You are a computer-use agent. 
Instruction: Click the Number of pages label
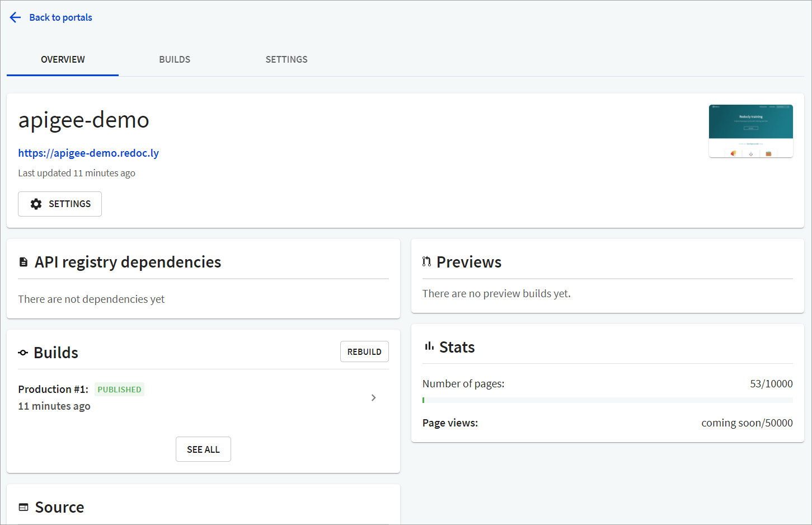pos(463,383)
